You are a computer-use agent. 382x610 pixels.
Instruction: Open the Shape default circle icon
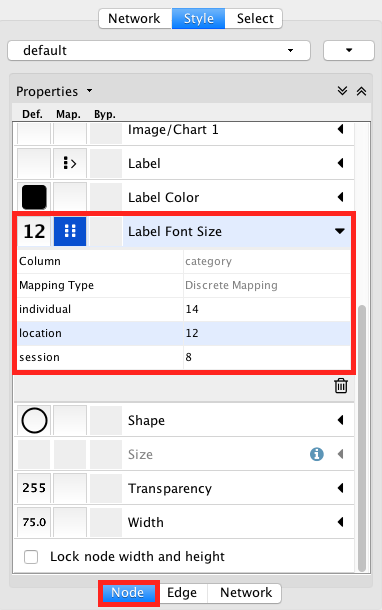tap(34, 421)
